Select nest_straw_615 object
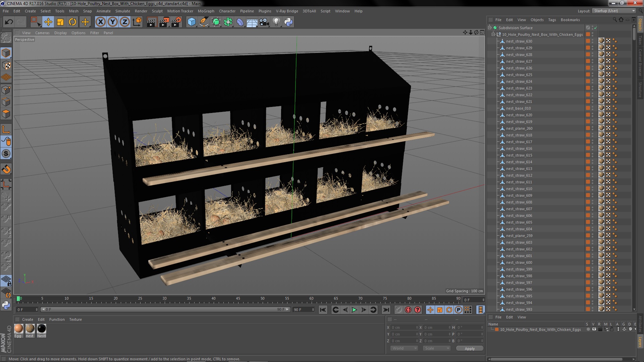Image resolution: width=644 pixels, height=362 pixels. click(519, 155)
